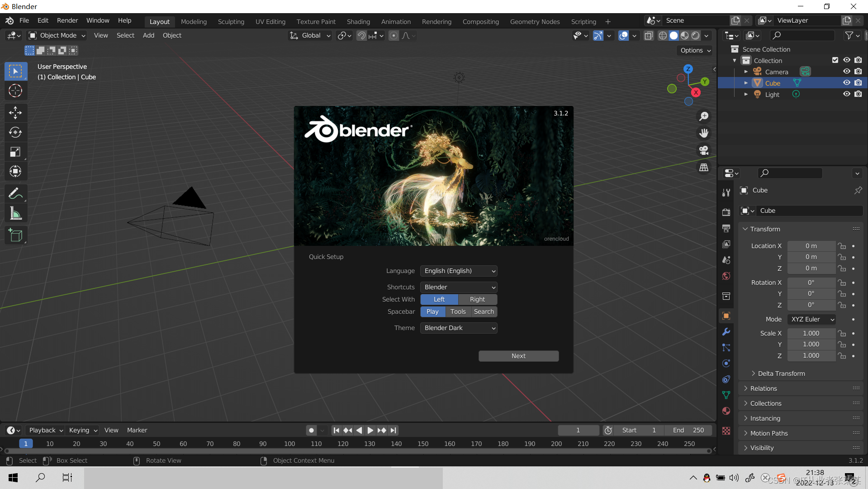868x489 pixels.
Task: Play animation forward
Action: tap(370, 430)
